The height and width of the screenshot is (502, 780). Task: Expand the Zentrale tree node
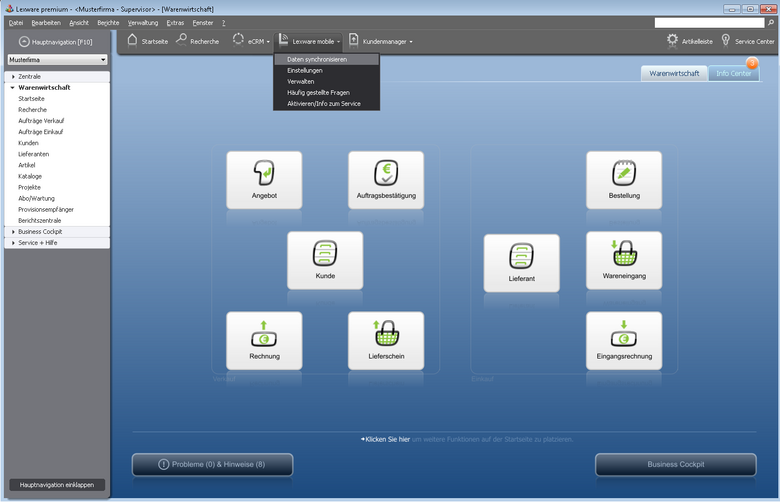point(13,77)
